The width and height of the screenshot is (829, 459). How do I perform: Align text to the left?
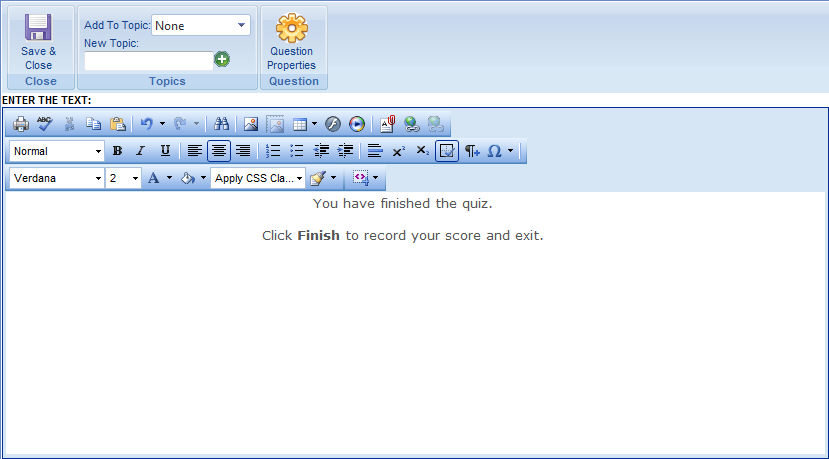pos(195,151)
